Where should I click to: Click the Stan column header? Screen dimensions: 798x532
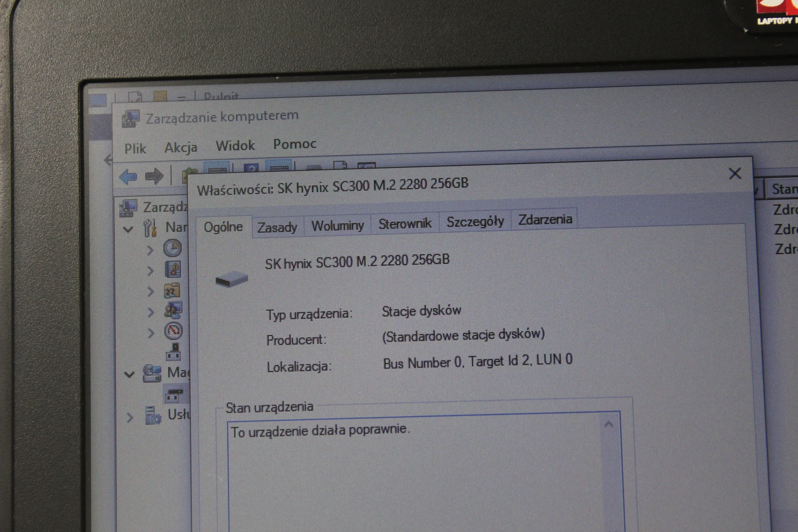[782, 189]
